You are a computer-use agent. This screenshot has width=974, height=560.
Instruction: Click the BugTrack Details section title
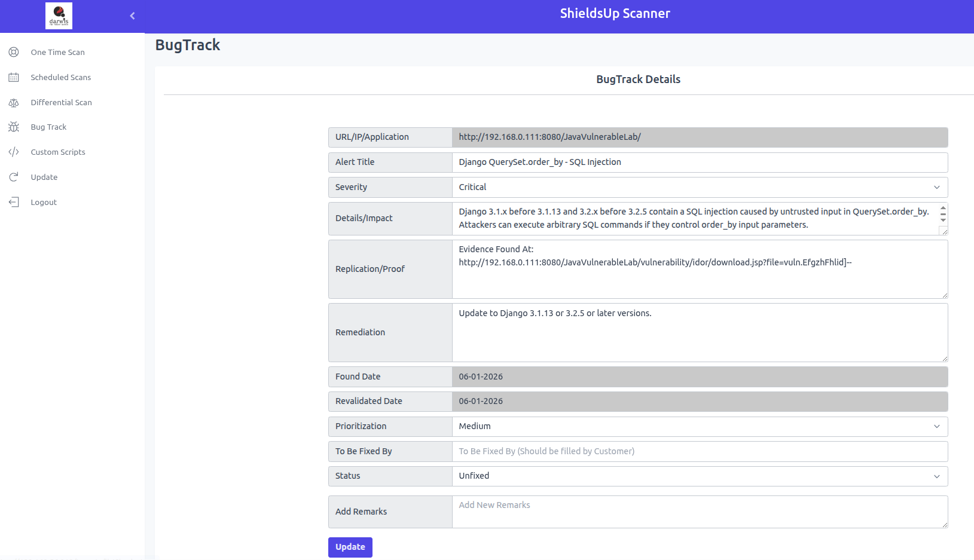(x=638, y=79)
